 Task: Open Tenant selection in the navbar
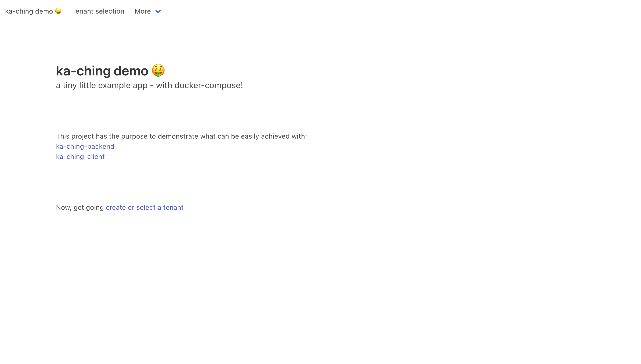tap(98, 11)
